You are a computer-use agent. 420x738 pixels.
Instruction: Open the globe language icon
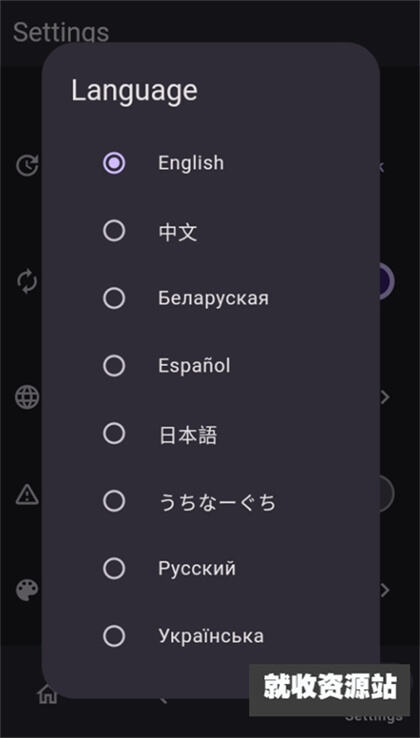(x=27, y=398)
